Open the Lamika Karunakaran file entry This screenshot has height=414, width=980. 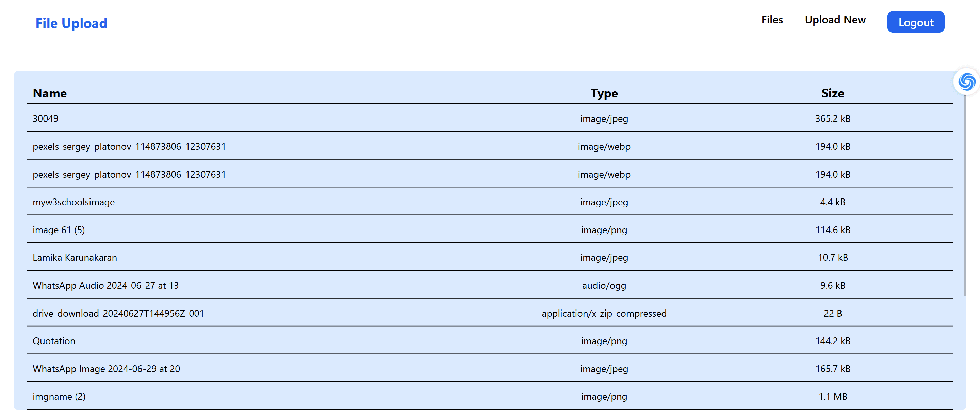75,258
